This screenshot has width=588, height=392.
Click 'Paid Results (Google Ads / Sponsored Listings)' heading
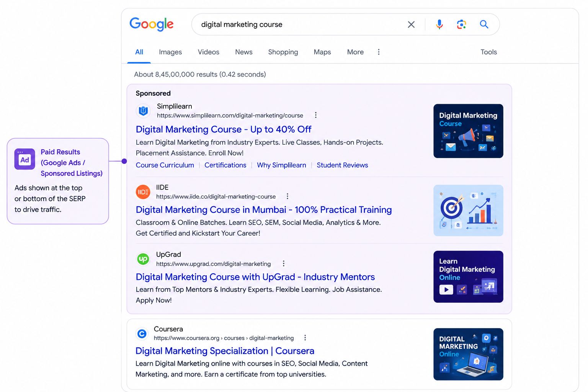tap(72, 163)
